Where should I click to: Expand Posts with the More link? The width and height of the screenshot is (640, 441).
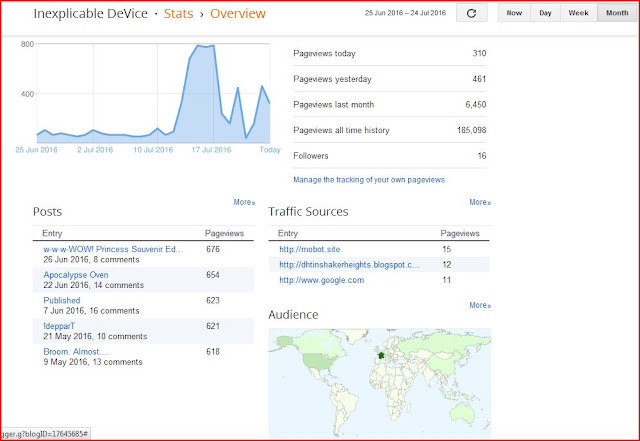coord(244,202)
